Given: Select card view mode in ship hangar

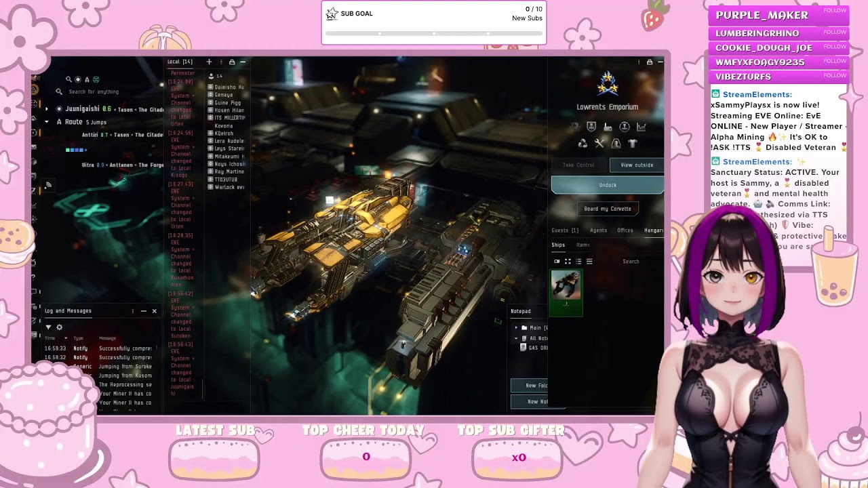Looking at the screenshot, I should [x=557, y=262].
